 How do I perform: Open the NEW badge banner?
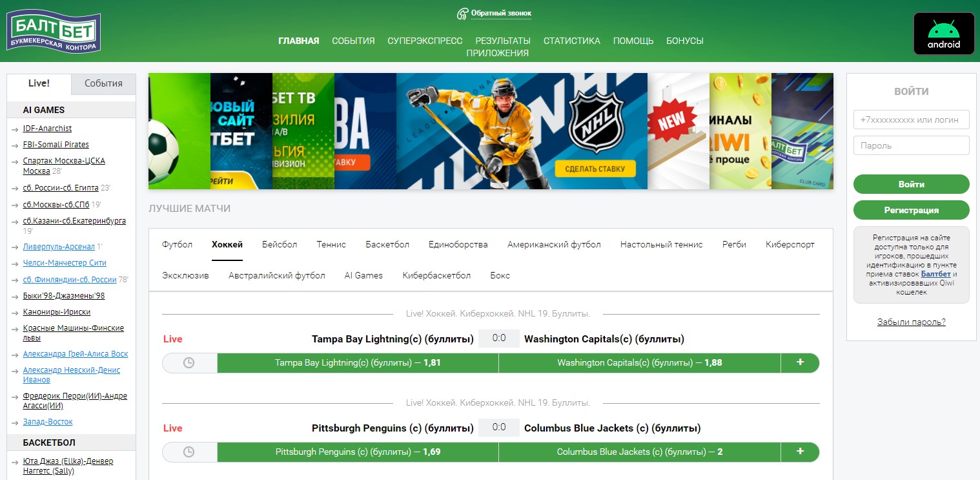679,131
